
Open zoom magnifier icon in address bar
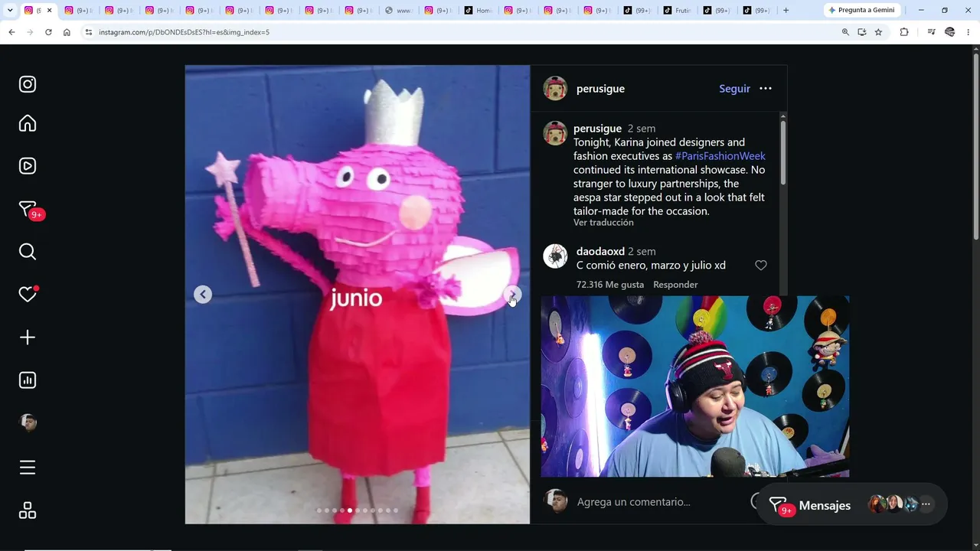point(845,32)
